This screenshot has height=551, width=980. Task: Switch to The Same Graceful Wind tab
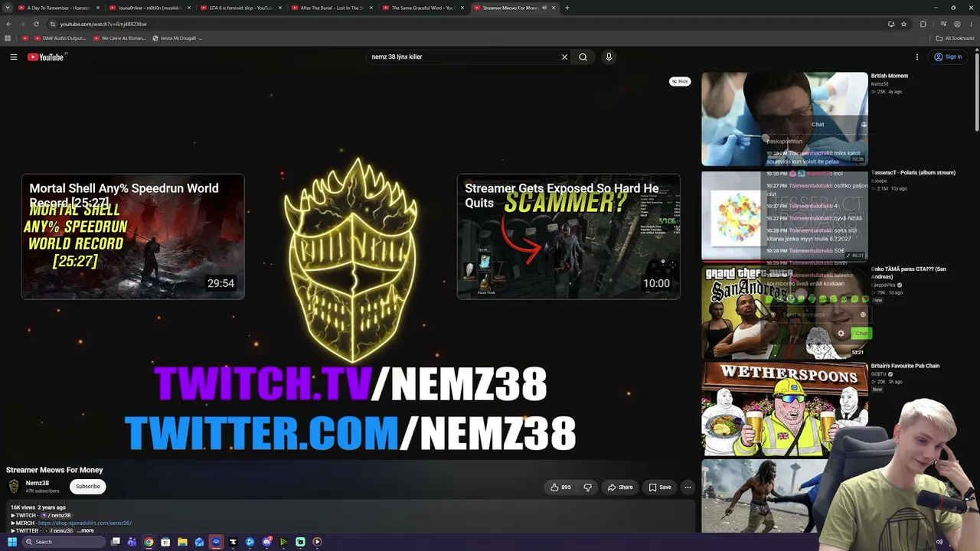pyautogui.click(x=423, y=8)
